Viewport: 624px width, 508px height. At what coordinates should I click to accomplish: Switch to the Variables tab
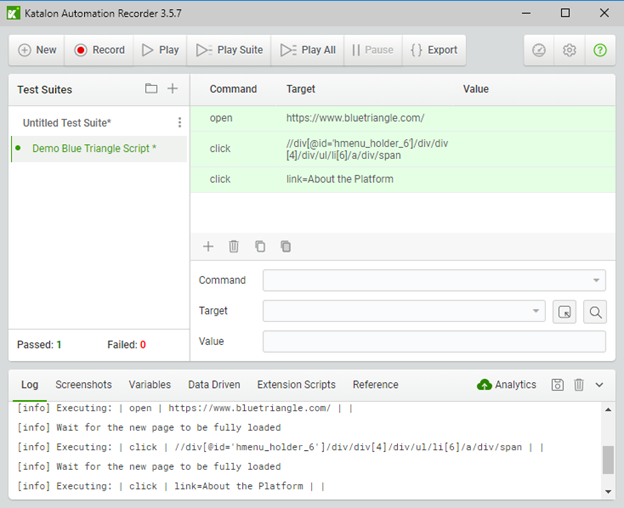coord(150,385)
